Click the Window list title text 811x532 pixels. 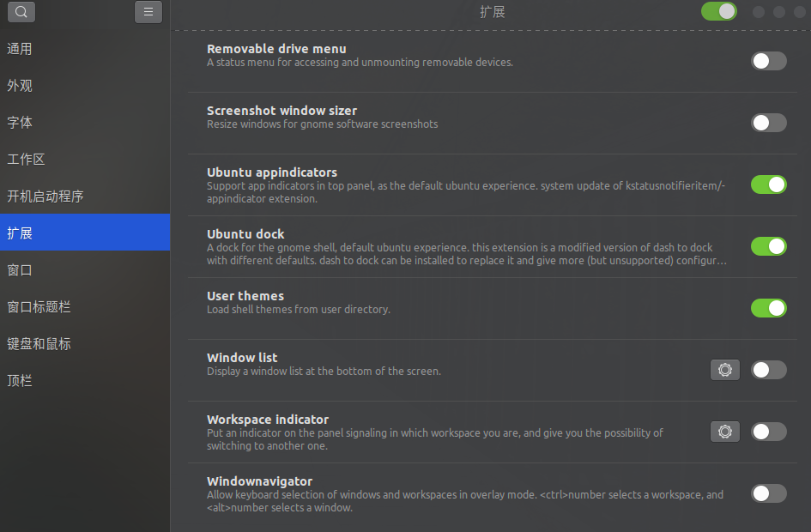[242, 357]
